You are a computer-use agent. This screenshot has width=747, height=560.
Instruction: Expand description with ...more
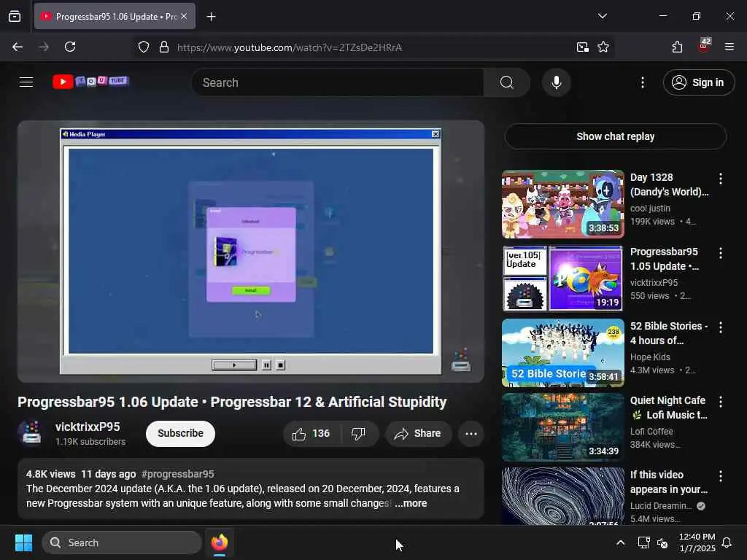coord(411,503)
